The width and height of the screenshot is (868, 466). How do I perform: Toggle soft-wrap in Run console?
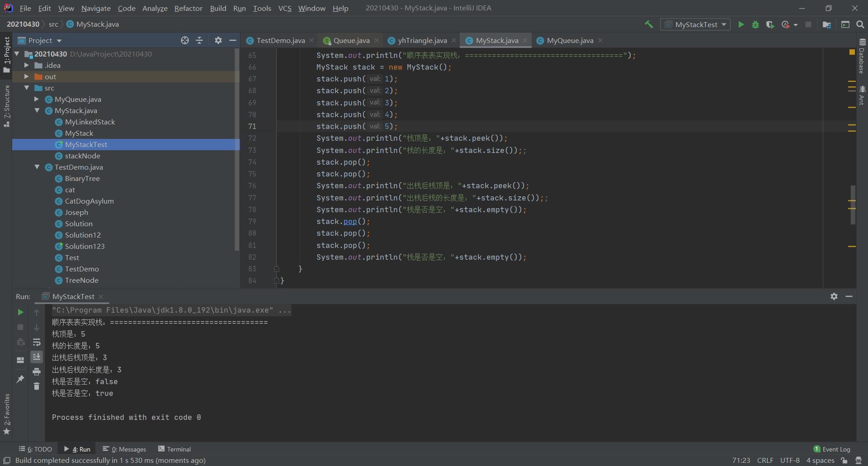click(x=37, y=342)
